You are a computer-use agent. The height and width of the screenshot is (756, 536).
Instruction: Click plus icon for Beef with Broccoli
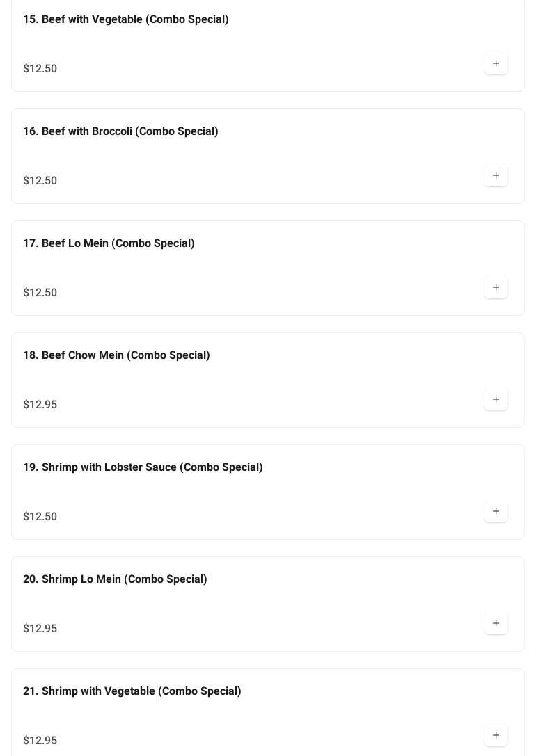click(x=496, y=176)
